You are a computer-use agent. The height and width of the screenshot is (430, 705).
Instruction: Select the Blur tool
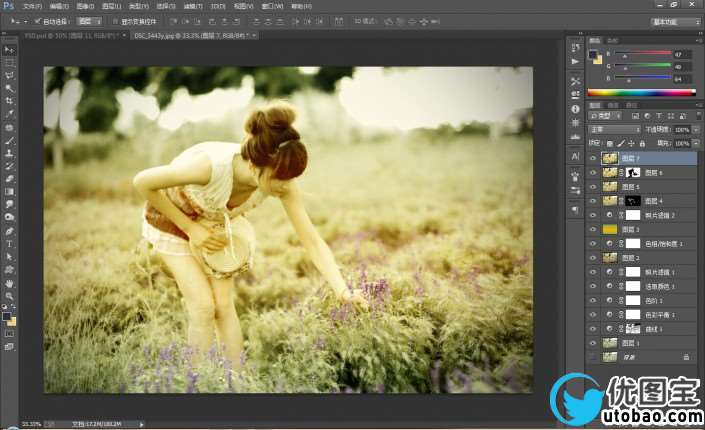click(9, 204)
